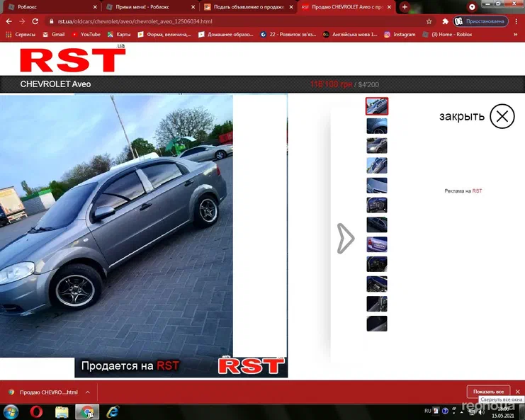Screen dimensions: 525x420
Task: Select the eighth thumbnail showing car rear
Action: pos(377,244)
